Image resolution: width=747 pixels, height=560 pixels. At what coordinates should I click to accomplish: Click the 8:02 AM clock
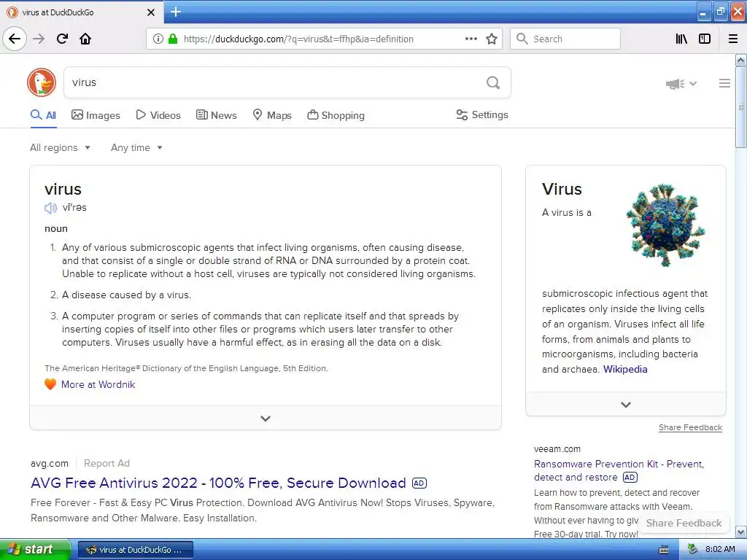tap(720, 550)
